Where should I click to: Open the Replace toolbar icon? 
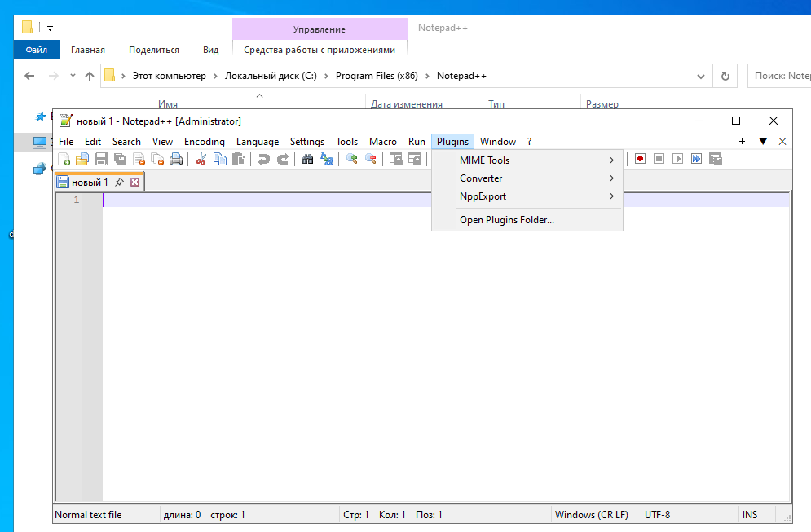click(326, 159)
